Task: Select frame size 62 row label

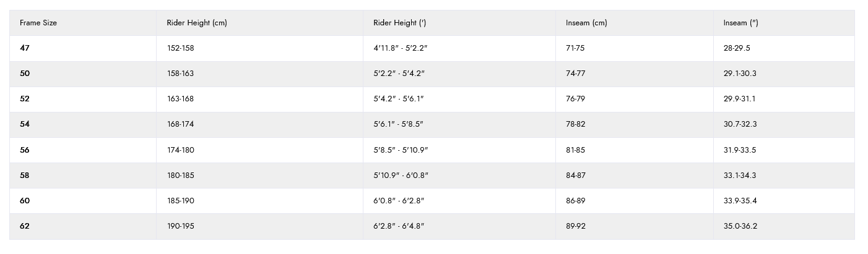Action: pyautogui.click(x=25, y=226)
